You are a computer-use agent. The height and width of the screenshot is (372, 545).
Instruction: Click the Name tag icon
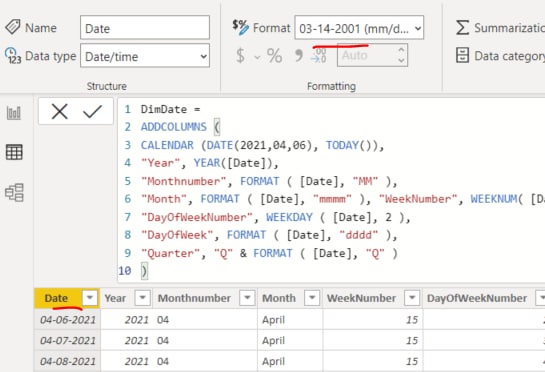[x=13, y=27]
